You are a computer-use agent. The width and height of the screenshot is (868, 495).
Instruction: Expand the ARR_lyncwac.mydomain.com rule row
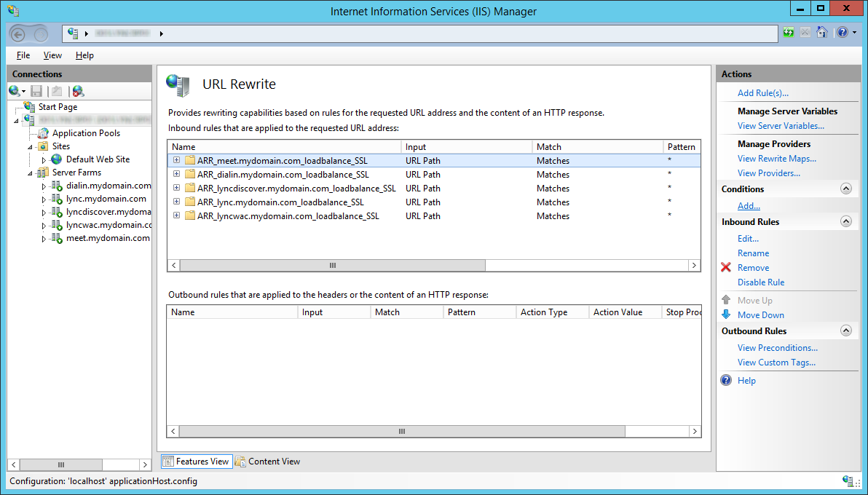point(177,215)
